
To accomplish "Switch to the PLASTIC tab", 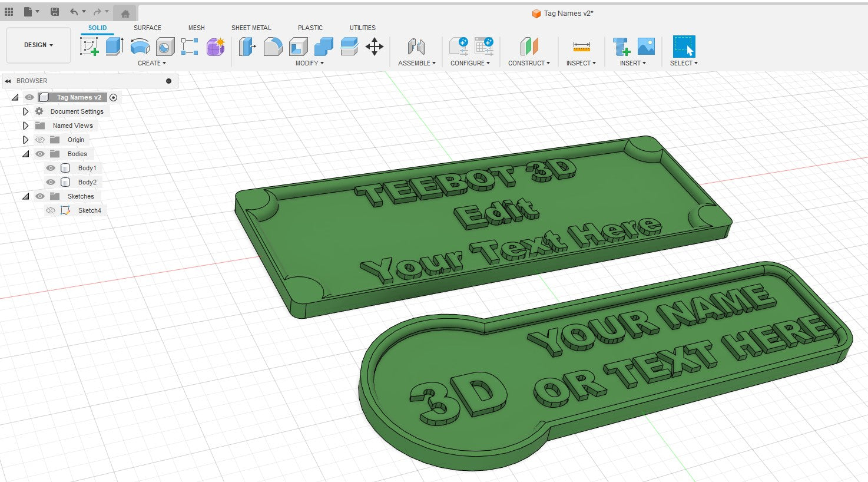I will pyautogui.click(x=310, y=28).
